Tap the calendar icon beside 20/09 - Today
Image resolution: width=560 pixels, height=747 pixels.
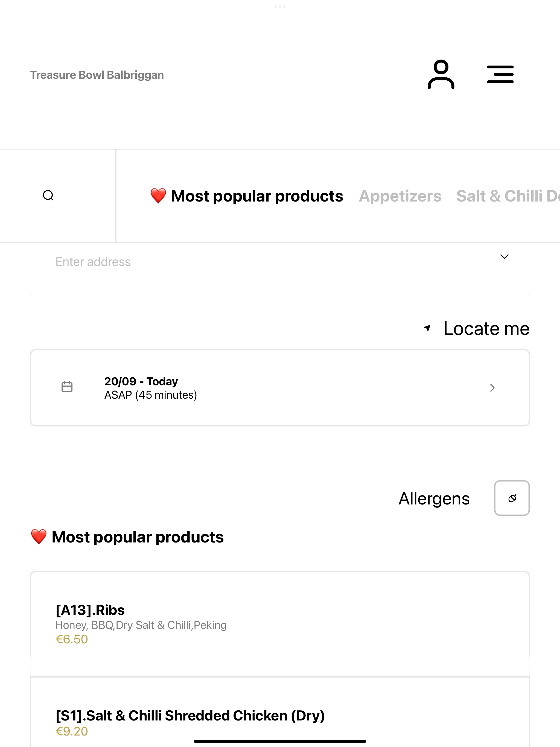coord(67,387)
